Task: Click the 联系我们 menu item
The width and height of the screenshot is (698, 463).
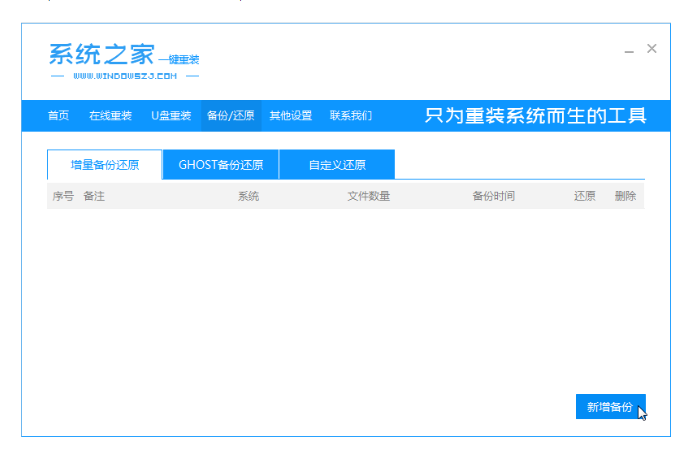Action: point(351,116)
